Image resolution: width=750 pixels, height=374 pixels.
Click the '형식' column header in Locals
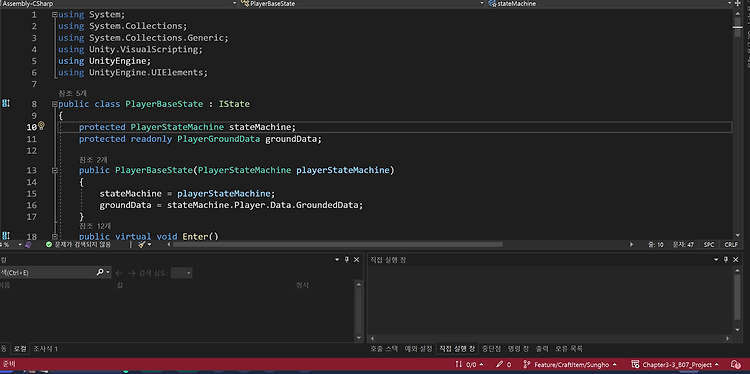click(x=302, y=285)
